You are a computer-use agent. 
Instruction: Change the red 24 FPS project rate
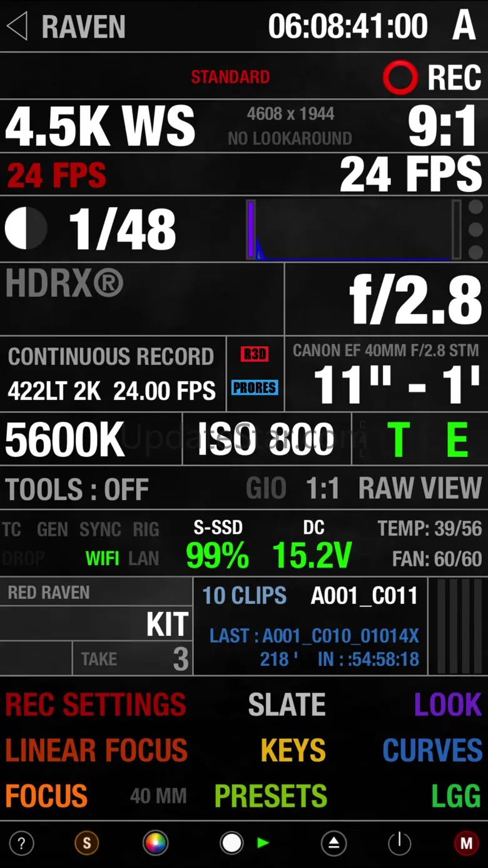coord(56,175)
